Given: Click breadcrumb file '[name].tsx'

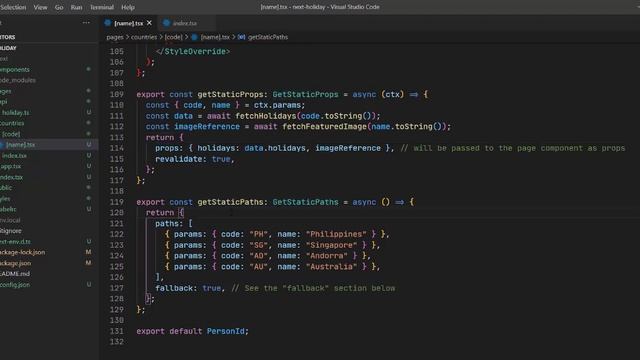Looking at the screenshot, I should click(215, 37).
